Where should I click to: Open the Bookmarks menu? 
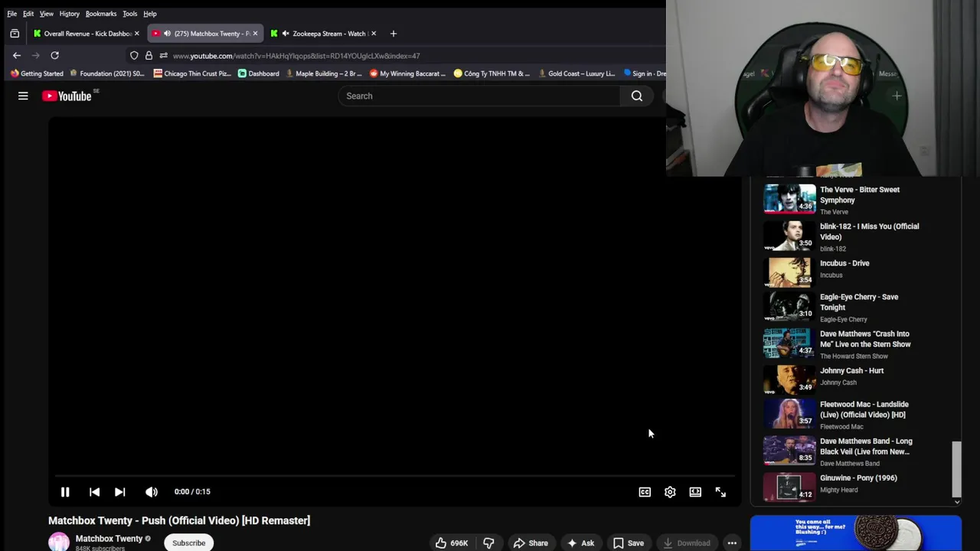click(101, 14)
